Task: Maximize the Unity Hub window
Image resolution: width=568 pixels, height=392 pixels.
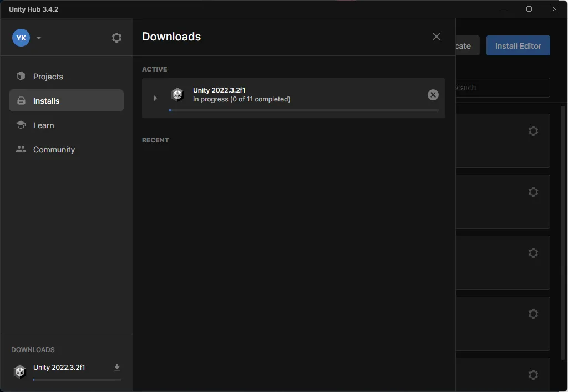Action: click(529, 9)
